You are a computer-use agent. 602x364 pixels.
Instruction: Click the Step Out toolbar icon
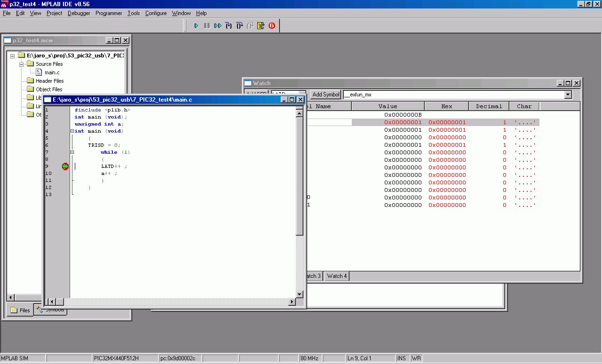250,26
